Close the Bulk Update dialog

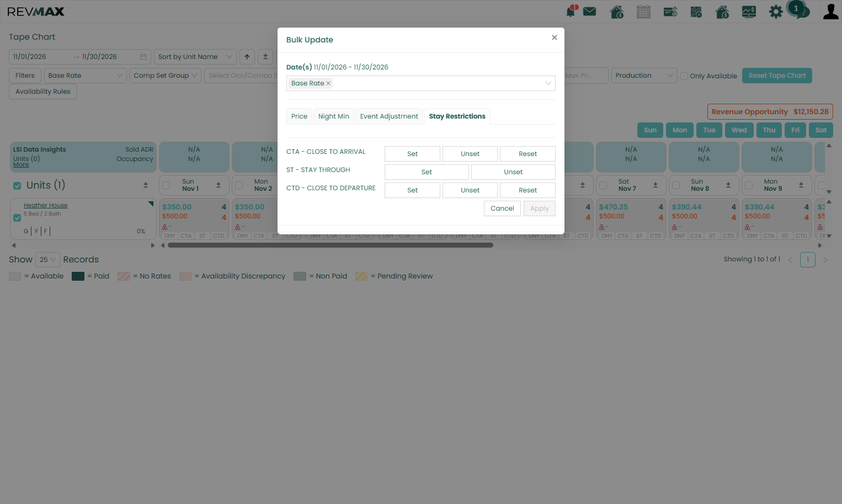pos(555,37)
